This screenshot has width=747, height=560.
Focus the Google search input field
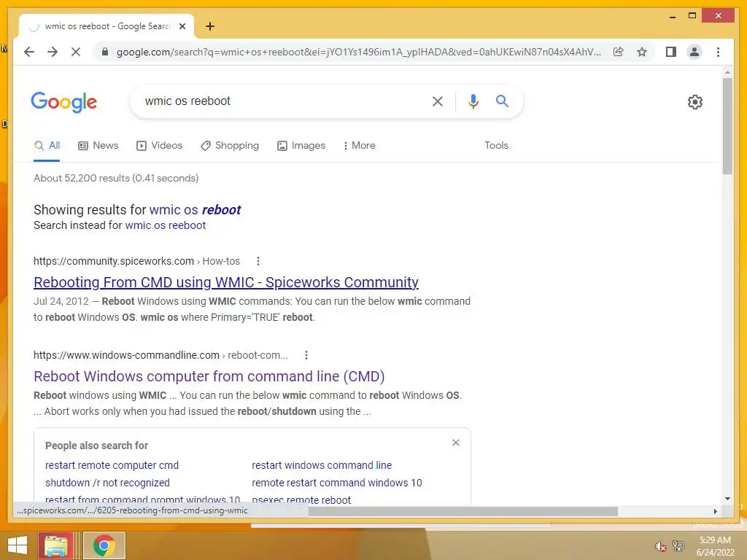pos(281,101)
